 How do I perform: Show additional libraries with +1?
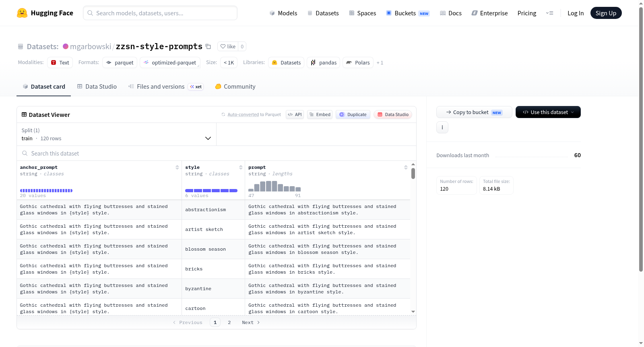click(x=380, y=62)
